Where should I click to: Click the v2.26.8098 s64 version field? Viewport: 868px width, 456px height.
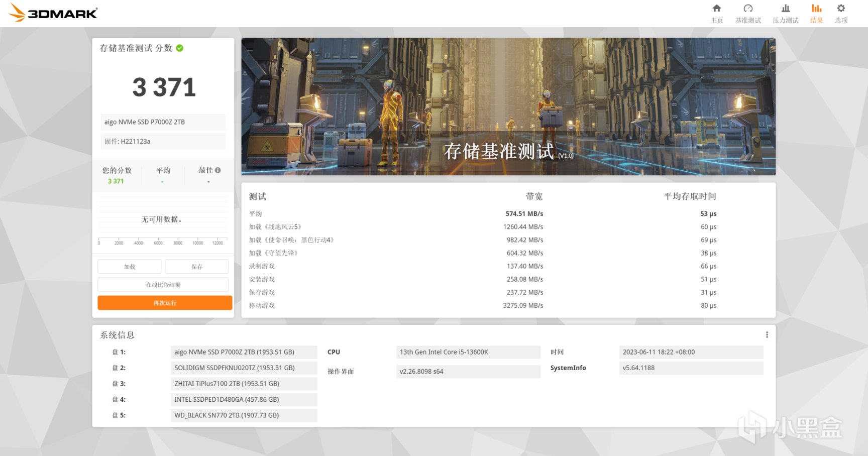pyautogui.click(x=468, y=372)
